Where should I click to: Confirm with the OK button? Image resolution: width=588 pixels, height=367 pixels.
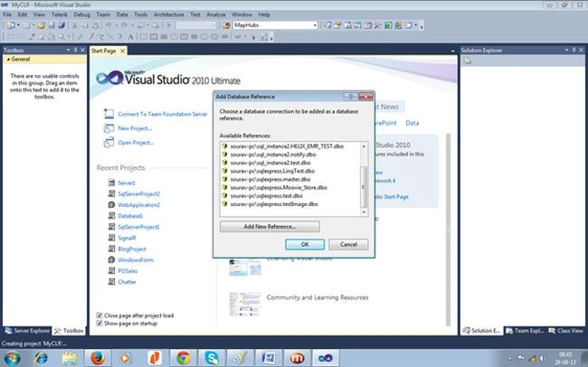(x=305, y=244)
